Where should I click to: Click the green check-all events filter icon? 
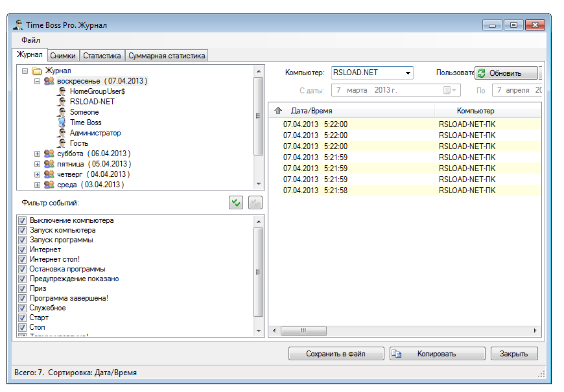click(236, 202)
